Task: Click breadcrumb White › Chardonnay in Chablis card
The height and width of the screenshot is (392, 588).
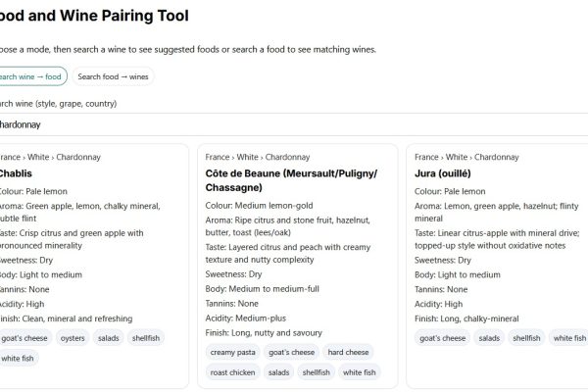Action: (x=64, y=157)
